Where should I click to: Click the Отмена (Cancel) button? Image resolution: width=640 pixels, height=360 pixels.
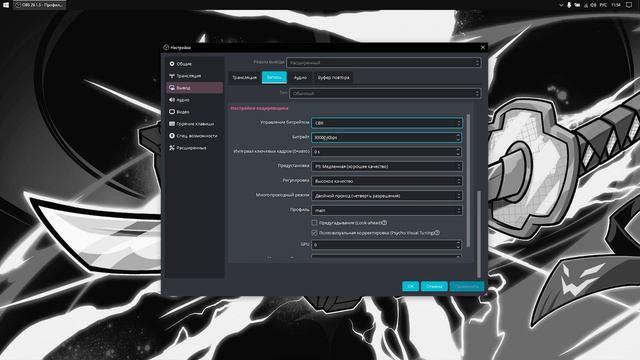point(434,287)
